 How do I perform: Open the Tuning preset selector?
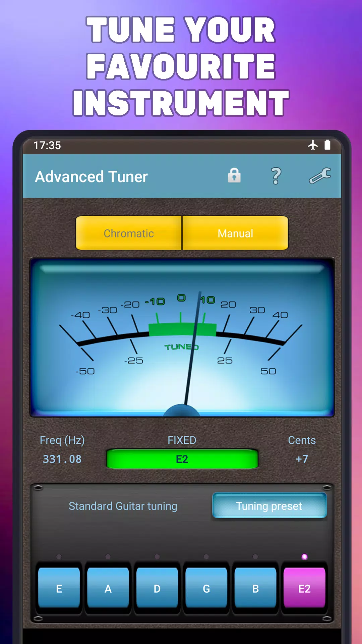tap(269, 505)
